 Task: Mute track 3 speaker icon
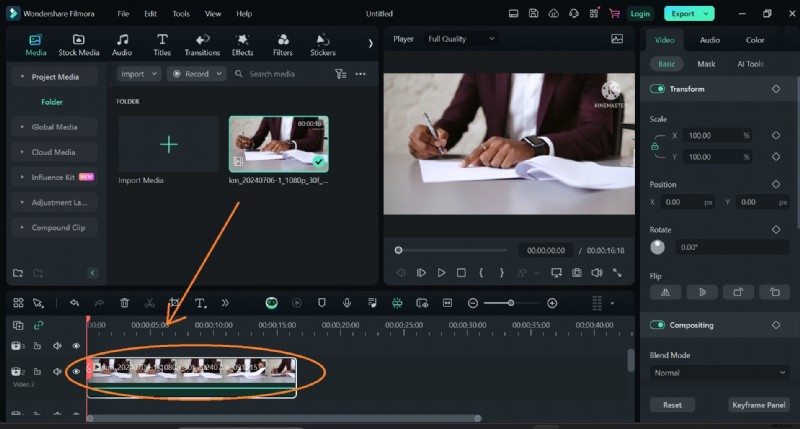[57, 346]
